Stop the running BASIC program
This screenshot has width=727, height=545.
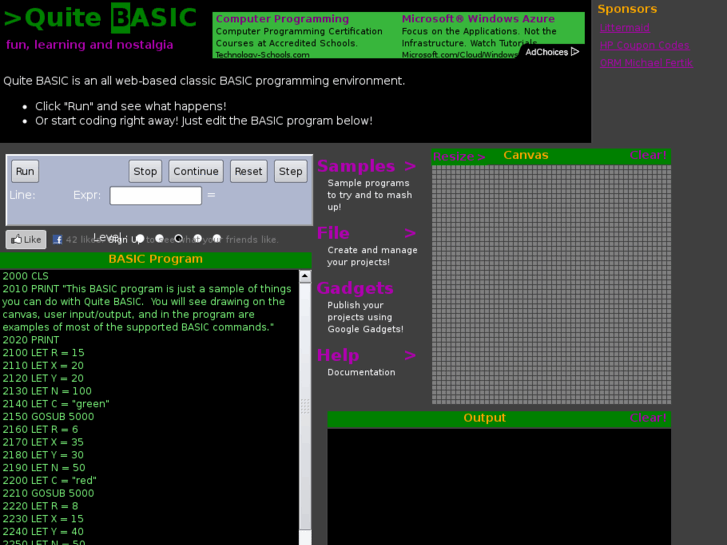coord(145,171)
